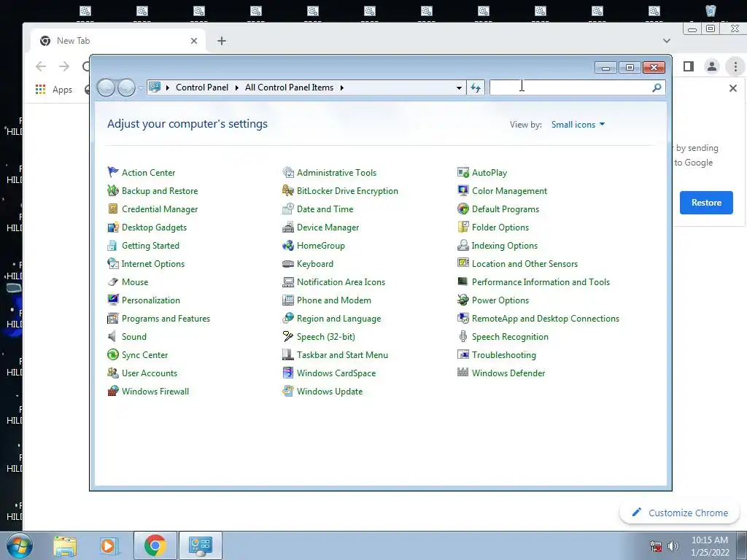
Task: Switch to the New Tab tab in Chrome
Action: (x=118, y=41)
